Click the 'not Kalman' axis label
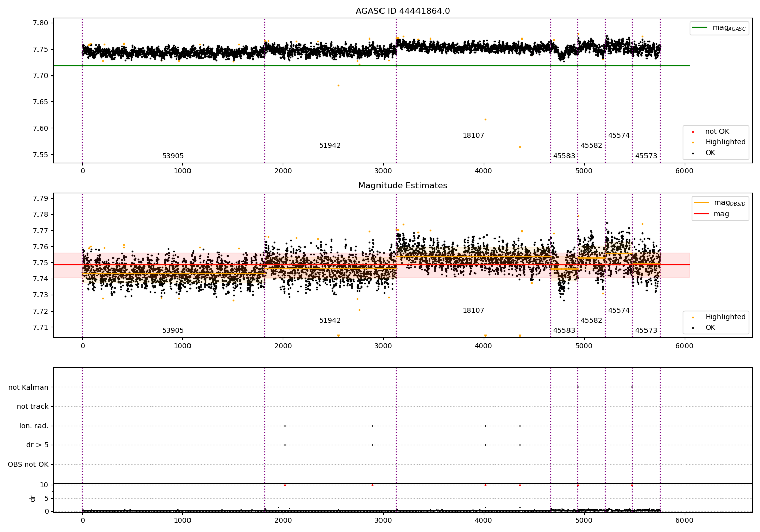This screenshot has width=760, height=532. click(28, 387)
